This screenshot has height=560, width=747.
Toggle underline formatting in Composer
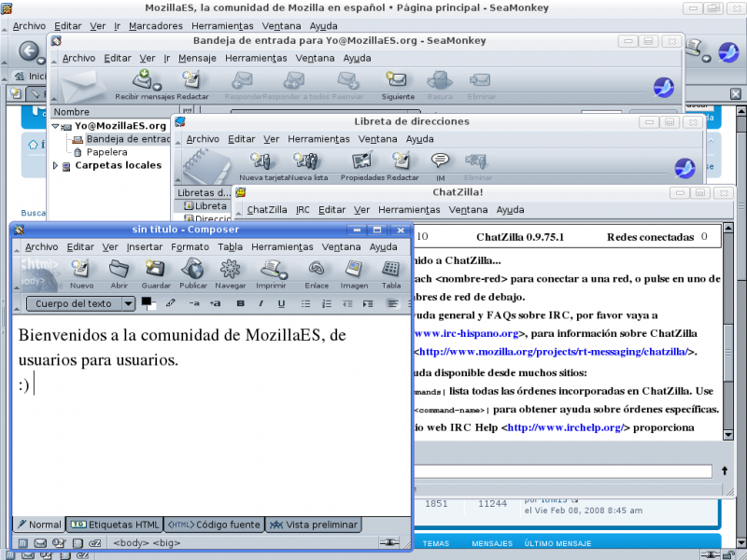(282, 303)
